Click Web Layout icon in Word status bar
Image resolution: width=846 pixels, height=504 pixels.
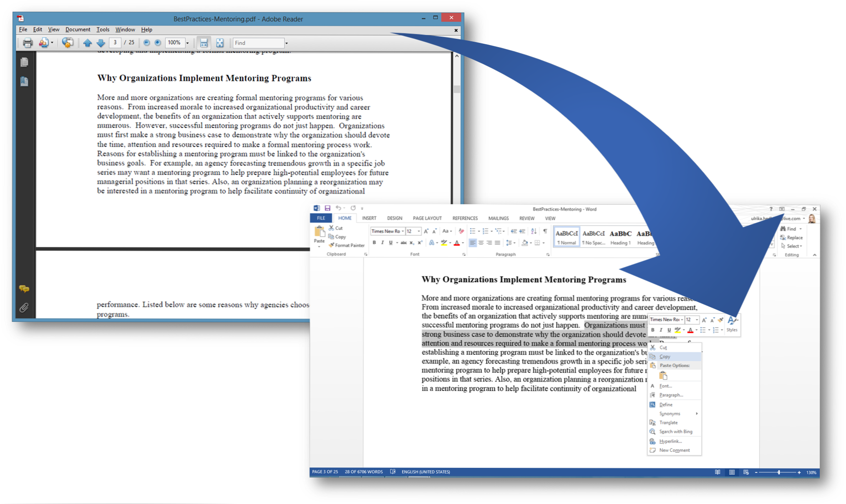point(746,472)
